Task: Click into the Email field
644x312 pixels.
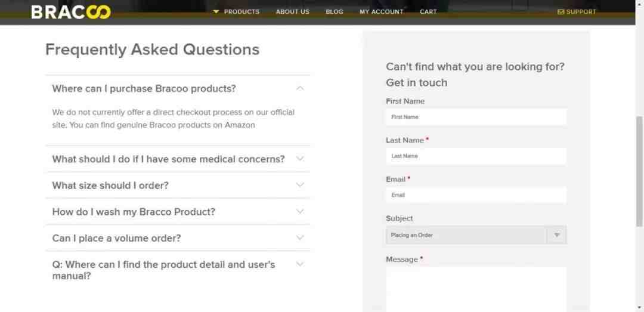Action: [x=476, y=195]
